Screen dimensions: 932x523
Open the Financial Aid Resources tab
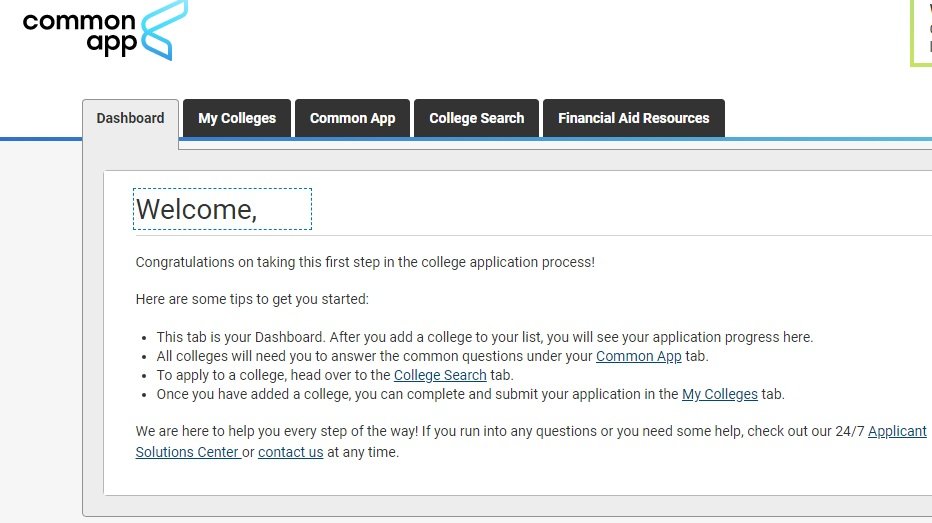634,118
